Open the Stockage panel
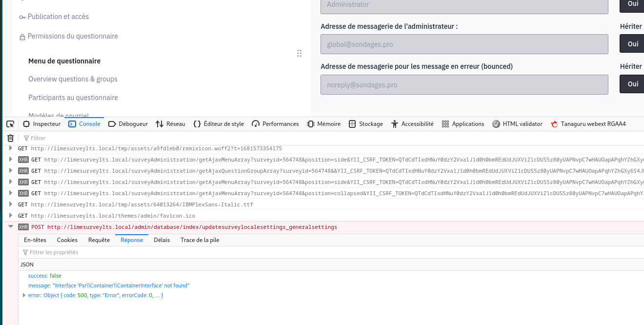This screenshot has height=325, width=644. coord(365,124)
